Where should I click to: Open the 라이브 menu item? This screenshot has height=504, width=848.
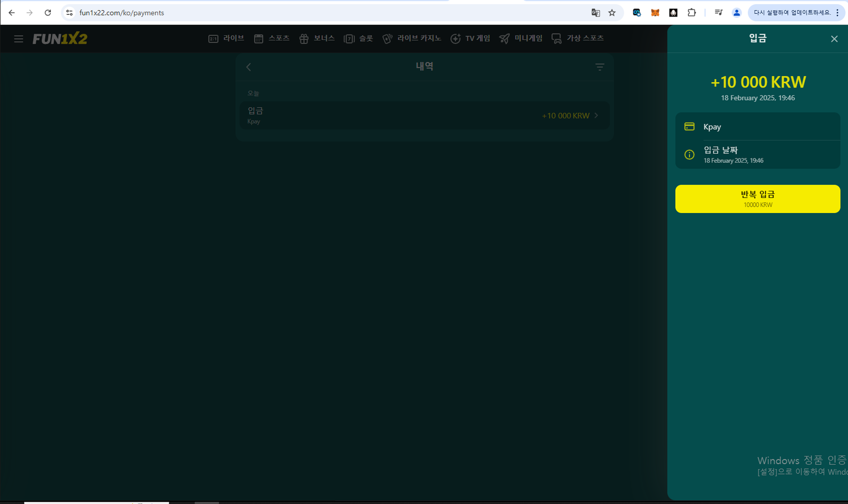point(226,39)
